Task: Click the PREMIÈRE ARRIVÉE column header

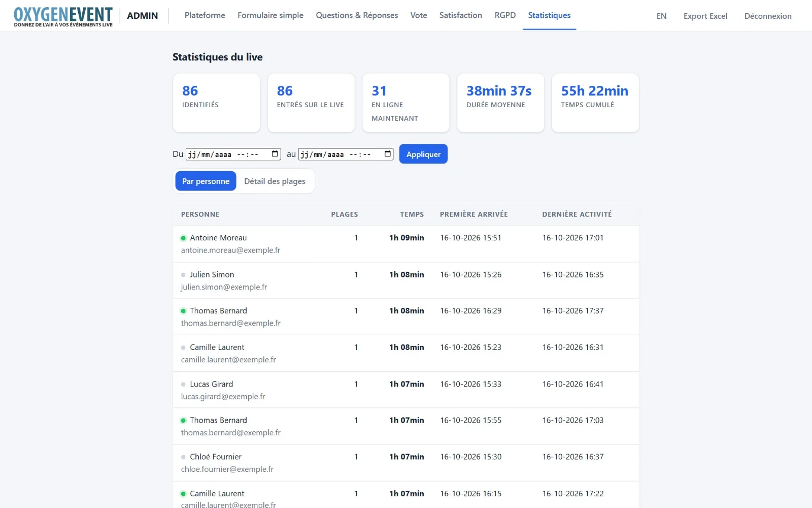Action: (x=474, y=214)
